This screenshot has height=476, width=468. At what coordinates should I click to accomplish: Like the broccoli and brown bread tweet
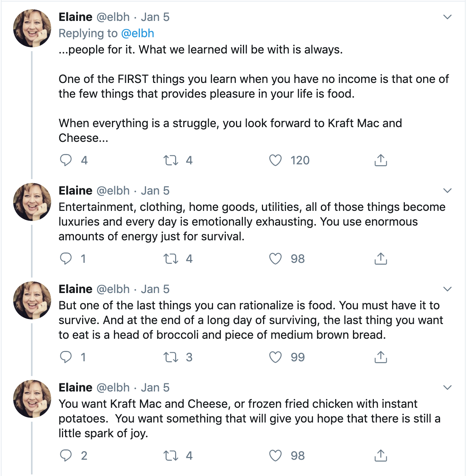[x=275, y=357]
